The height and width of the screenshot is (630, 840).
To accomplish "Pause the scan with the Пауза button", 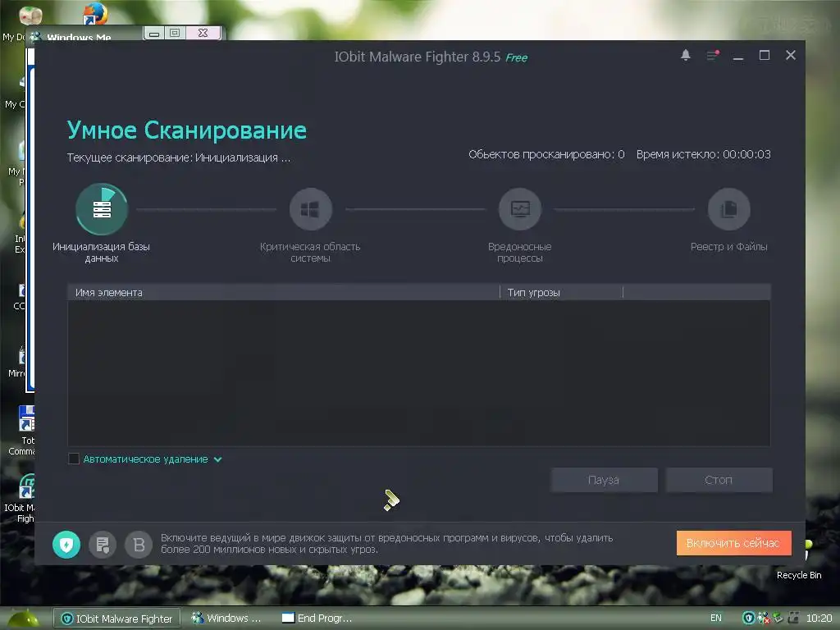I will (604, 480).
